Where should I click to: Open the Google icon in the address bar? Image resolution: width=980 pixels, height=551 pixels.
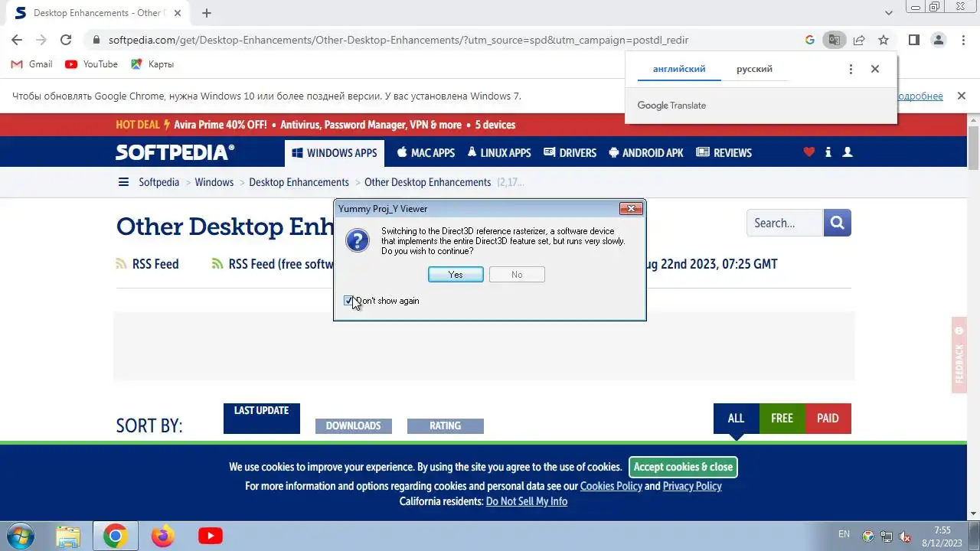coord(810,40)
